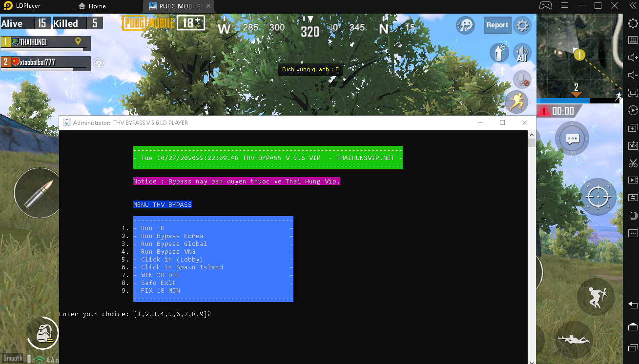Switch to the PUBG MOBILE tab
Viewport: 639px width, 364px height.
tap(175, 6)
